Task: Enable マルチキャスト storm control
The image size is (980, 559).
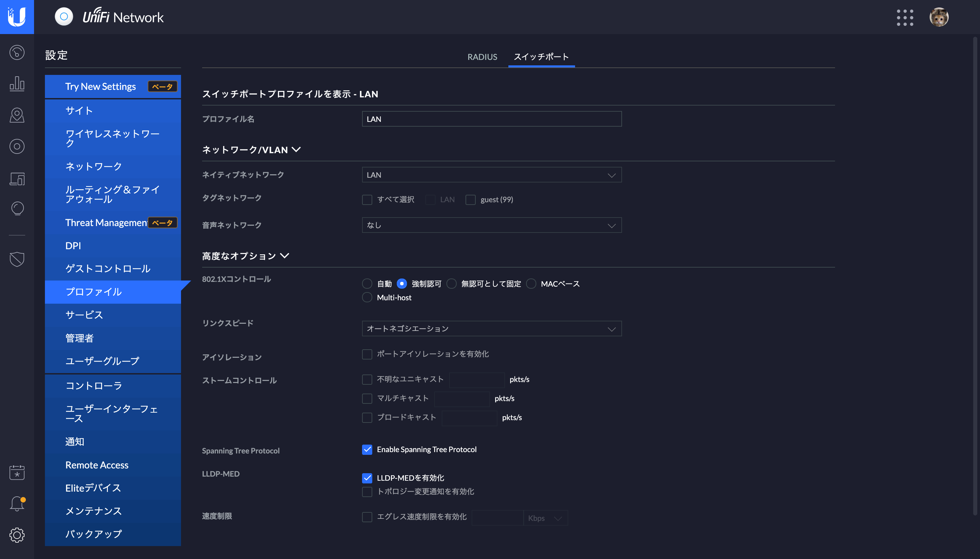Action: point(367,399)
